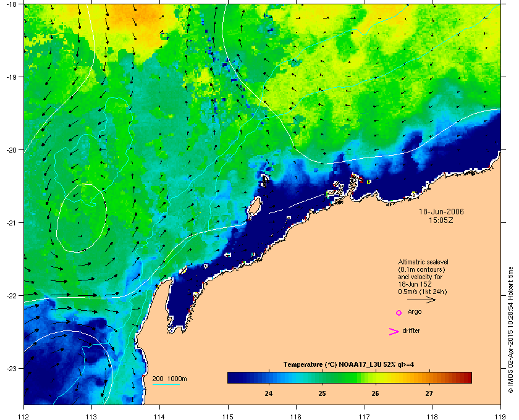Click the 'Argo' legend label
The height and width of the screenshot is (420, 519).
415,312
